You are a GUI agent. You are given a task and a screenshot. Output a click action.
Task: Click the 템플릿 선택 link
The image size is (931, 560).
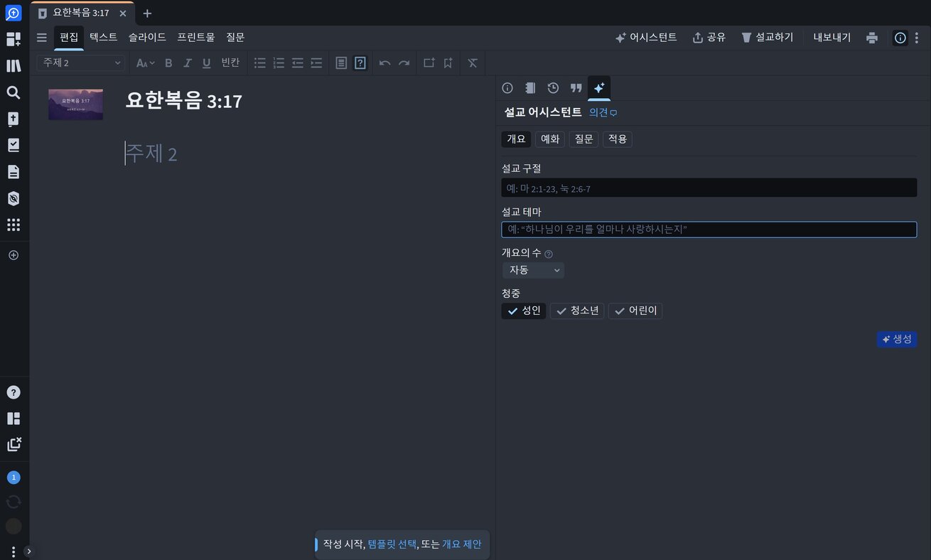pos(392,544)
